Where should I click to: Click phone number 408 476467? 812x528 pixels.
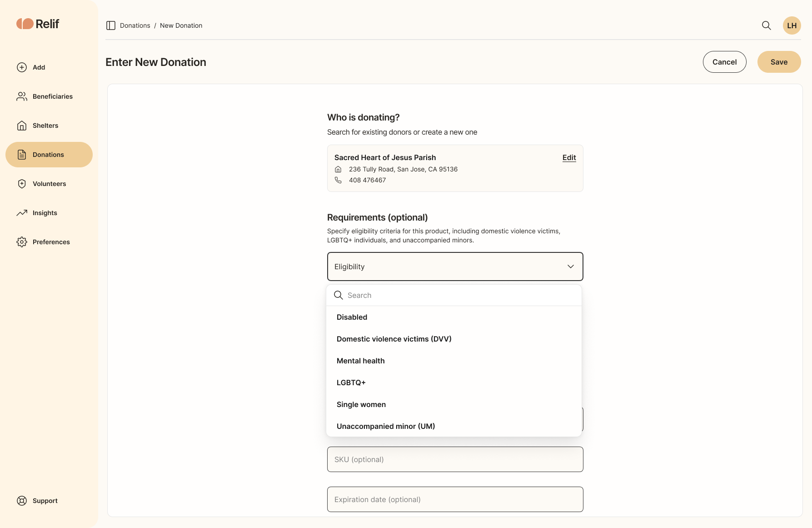coord(367,180)
